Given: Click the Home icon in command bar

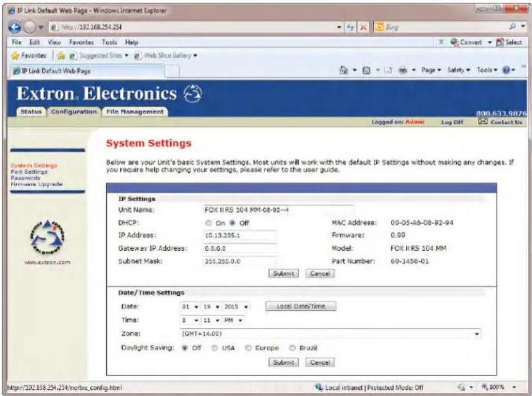Looking at the screenshot, I should pyautogui.click(x=344, y=71).
